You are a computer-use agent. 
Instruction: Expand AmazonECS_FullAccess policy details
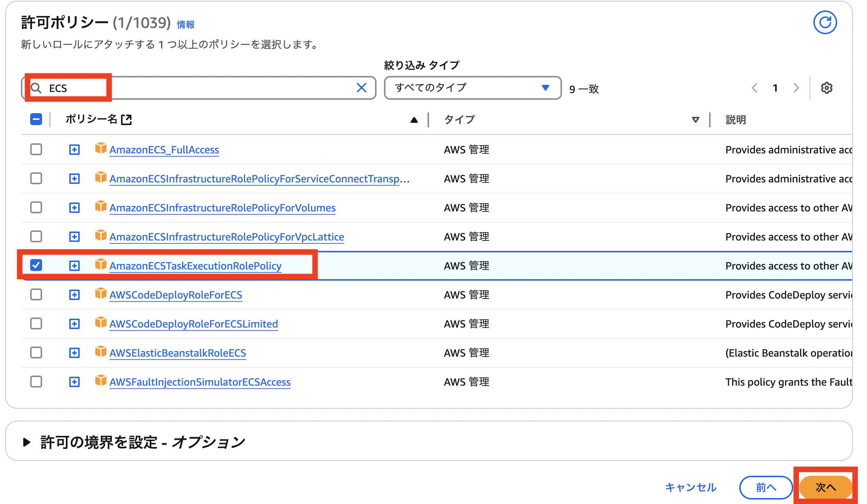click(74, 150)
